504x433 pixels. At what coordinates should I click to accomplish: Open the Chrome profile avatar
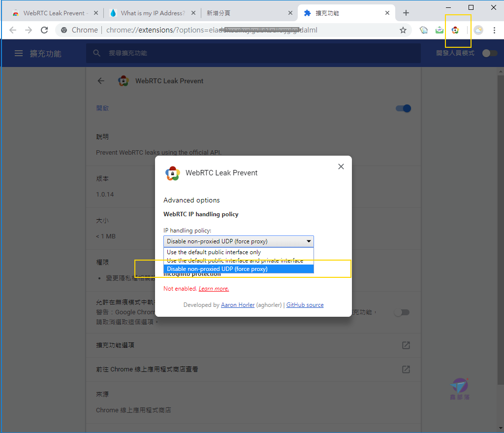pos(478,30)
